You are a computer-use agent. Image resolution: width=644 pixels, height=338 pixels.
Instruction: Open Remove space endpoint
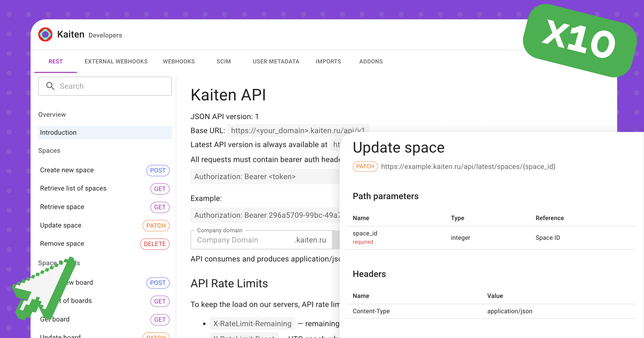click(x=62, y=244)
